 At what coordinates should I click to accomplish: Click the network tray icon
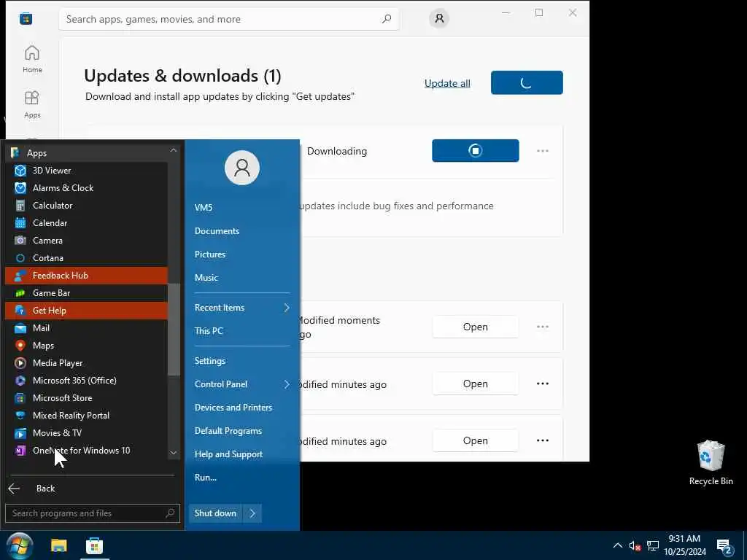tap(653, 545)
